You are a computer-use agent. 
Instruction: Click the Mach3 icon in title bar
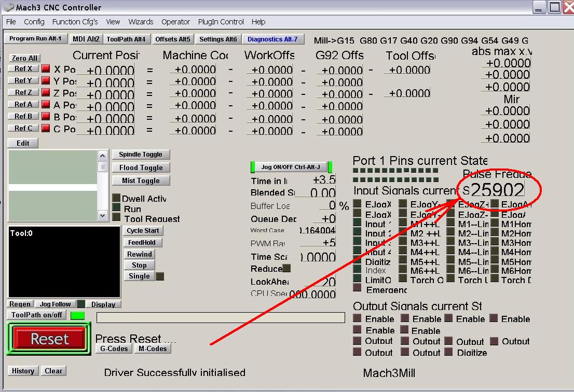(x=9, y=7)
